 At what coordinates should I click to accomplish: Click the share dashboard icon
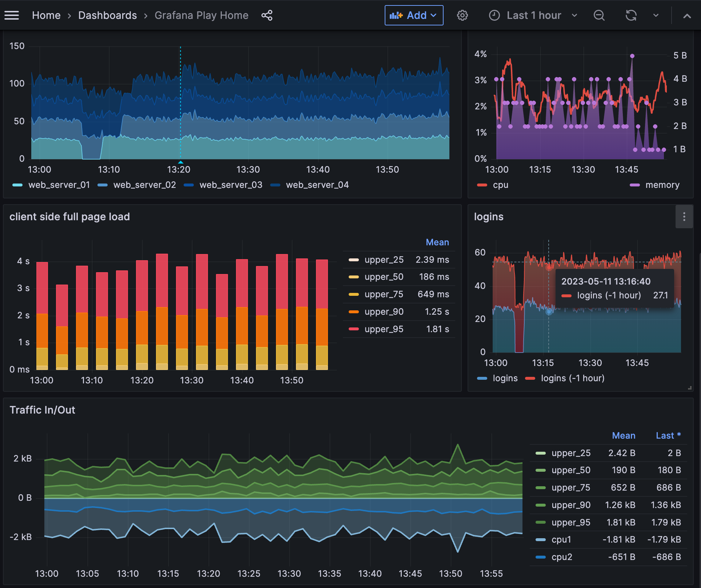point(267,15)
